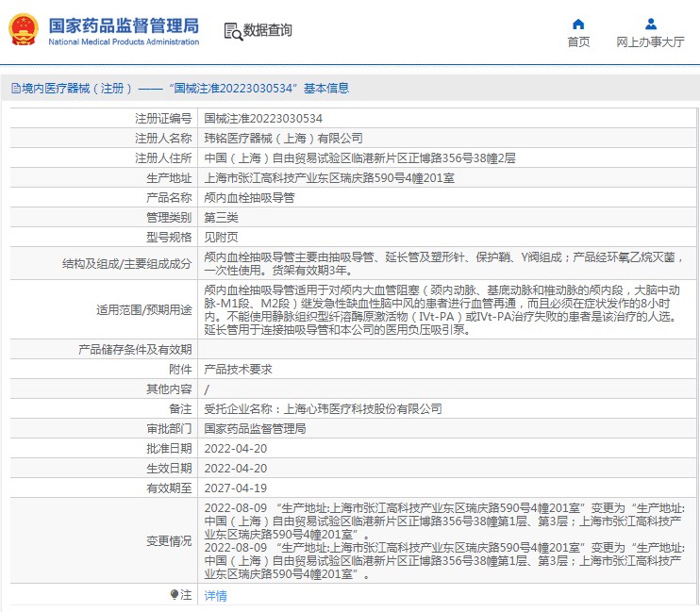Viewport: 700px width, 612px height.
Task: Click the 产品储存条件及有效期 label
Action: 135,350
